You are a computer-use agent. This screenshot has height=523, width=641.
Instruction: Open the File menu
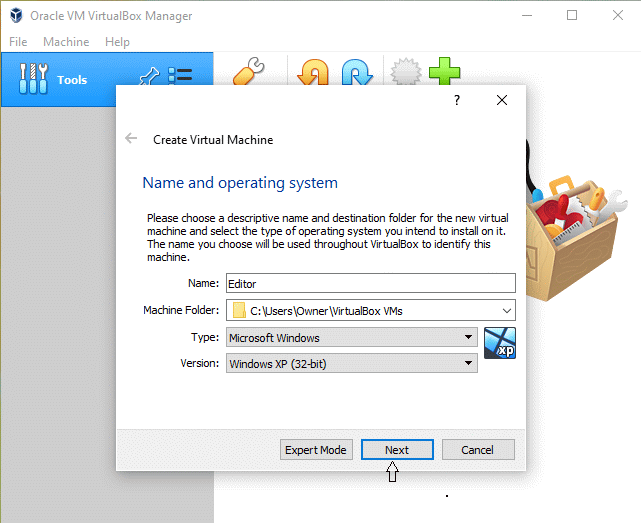(19, 42)
